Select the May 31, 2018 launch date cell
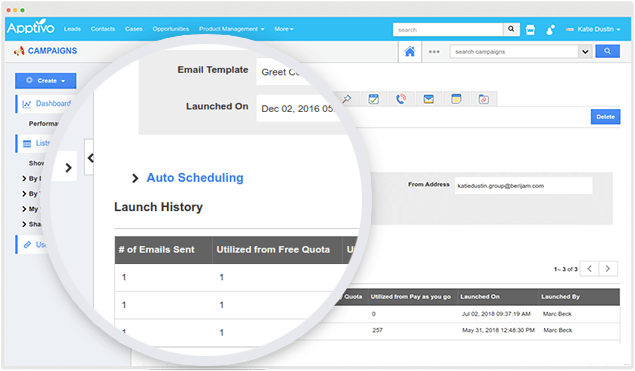This screenshot has height=371, width=635. 499,330
